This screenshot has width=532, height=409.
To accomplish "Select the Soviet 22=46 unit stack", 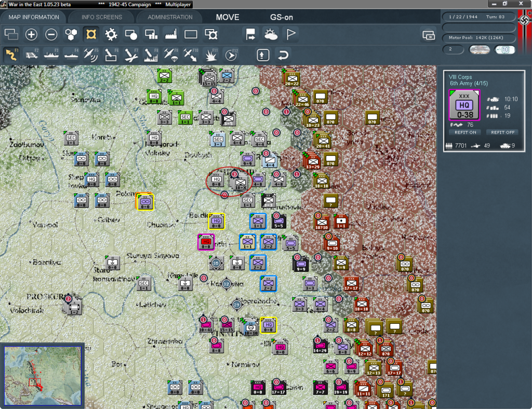I will tap(302, 100).
